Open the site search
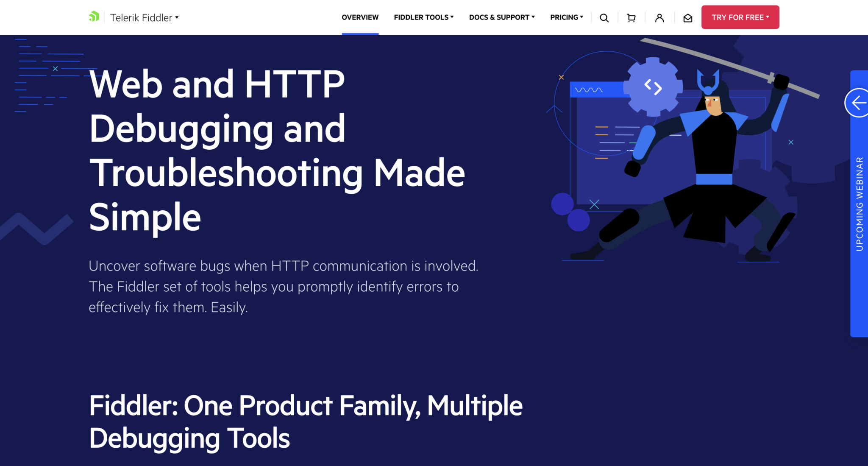Image resolution: width=868 pixels, height=466 pixels. point(604,17)
